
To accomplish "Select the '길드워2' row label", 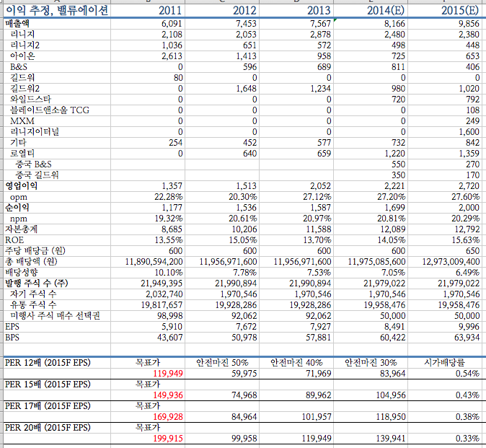I will [x=25, y=89].
